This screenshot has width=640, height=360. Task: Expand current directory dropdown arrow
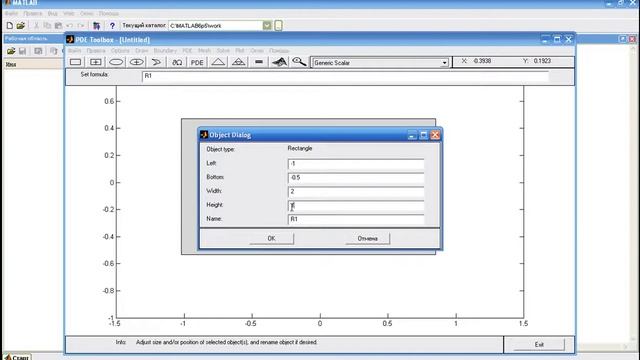[267, 26]
